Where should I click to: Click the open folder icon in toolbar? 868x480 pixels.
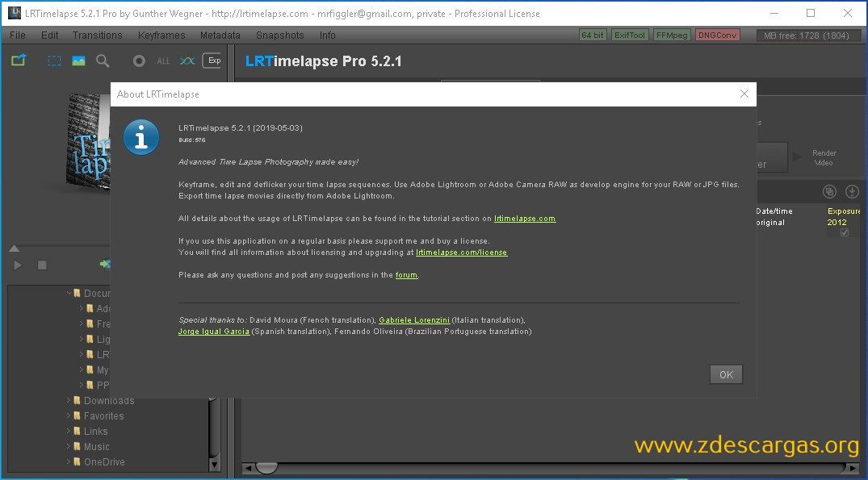pos(19,61)
